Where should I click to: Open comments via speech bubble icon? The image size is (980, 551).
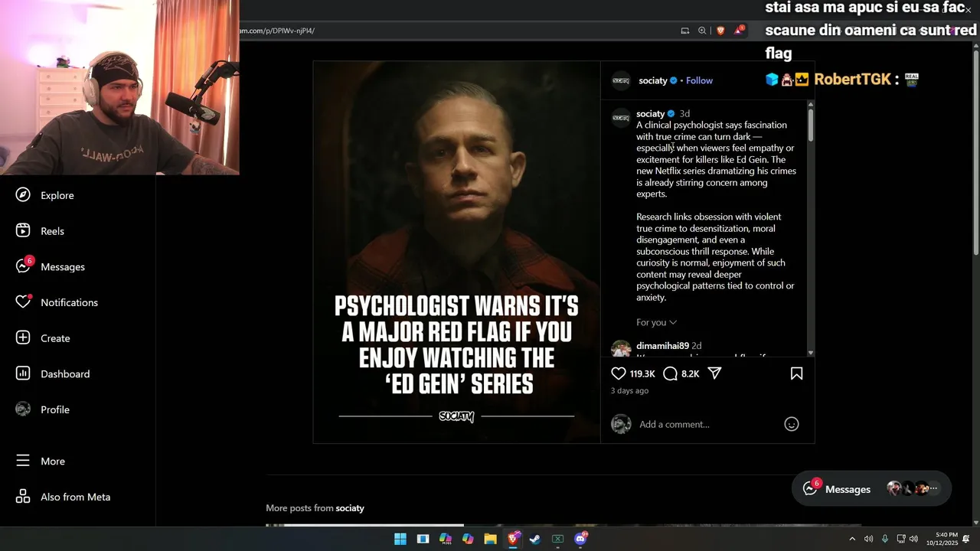point(671,373)
